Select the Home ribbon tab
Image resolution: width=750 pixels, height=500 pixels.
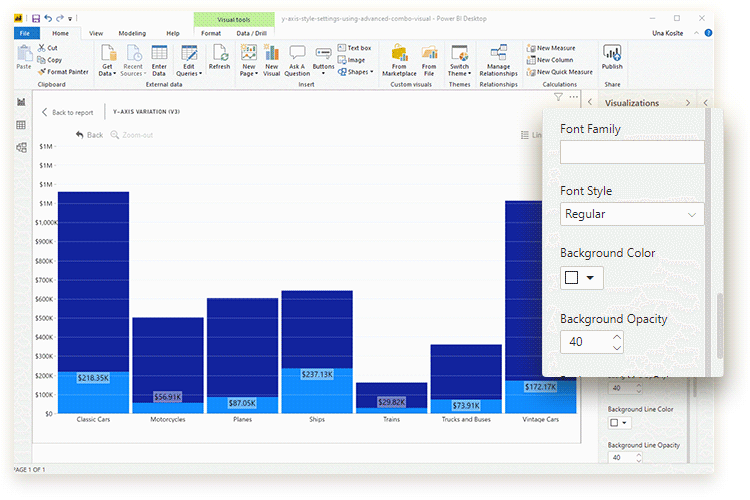point(60,33)
